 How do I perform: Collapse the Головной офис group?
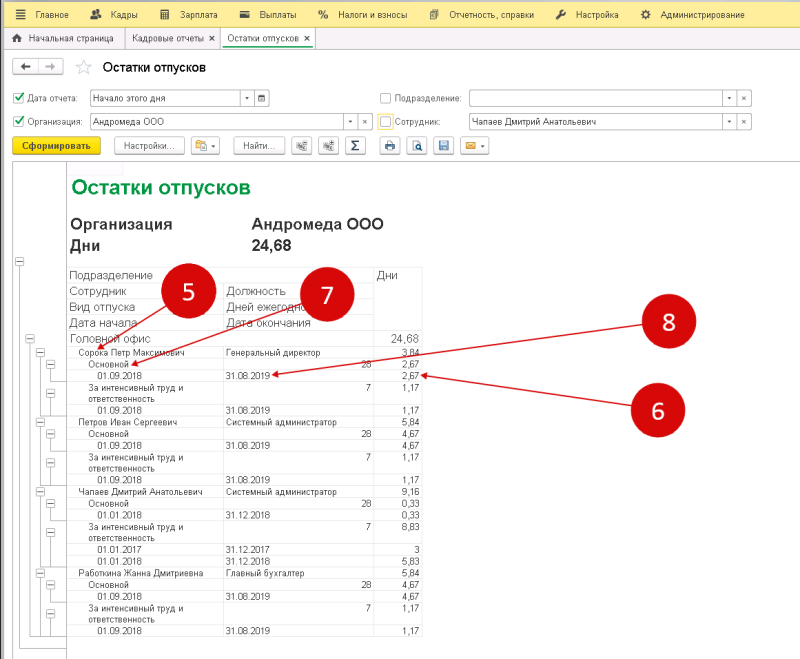tap(30, 339)
